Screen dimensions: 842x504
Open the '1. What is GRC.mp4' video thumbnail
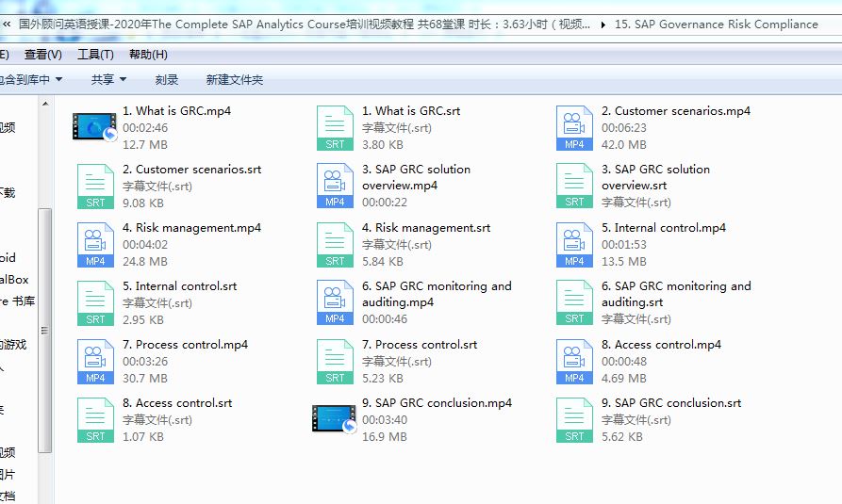click(95, 127)
